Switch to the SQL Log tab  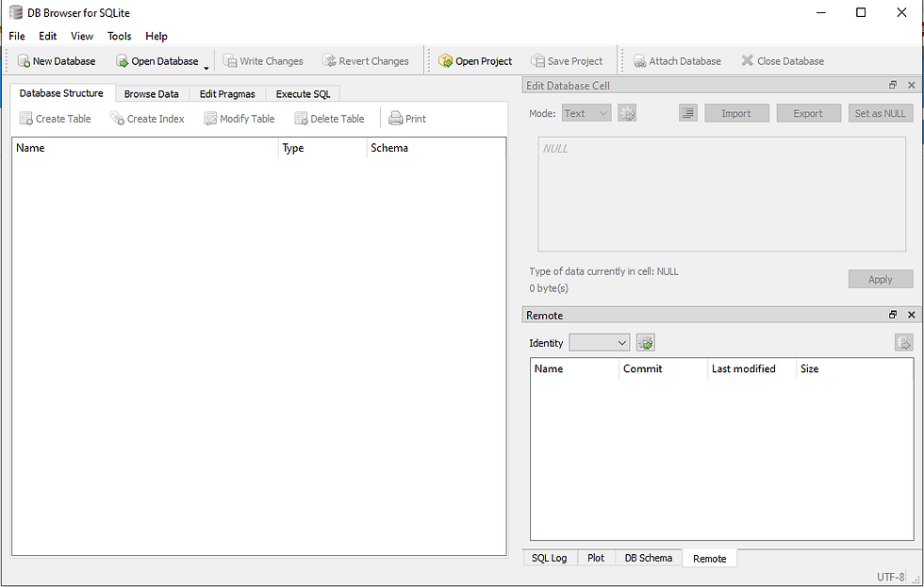coord(549,558)
